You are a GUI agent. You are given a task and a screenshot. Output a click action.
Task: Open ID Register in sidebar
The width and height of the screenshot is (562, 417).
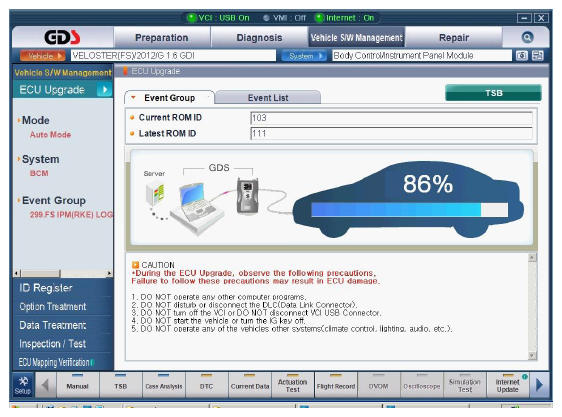46,288
